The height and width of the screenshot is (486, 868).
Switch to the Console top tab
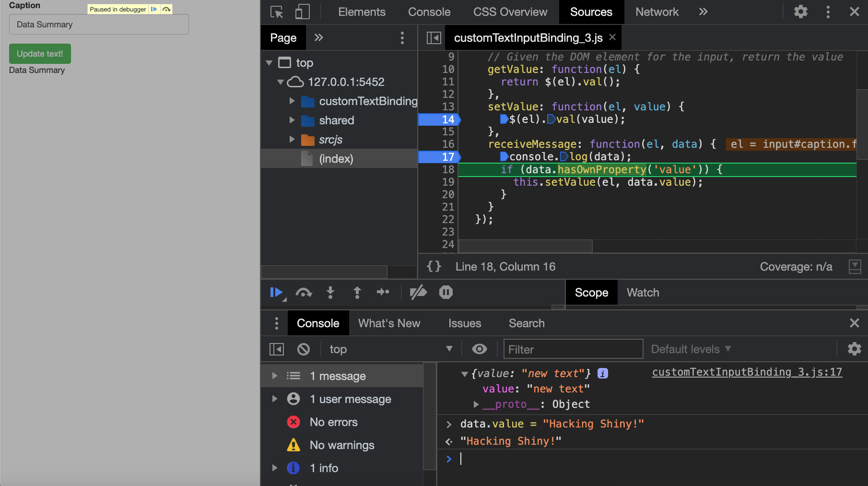(429, 12)
